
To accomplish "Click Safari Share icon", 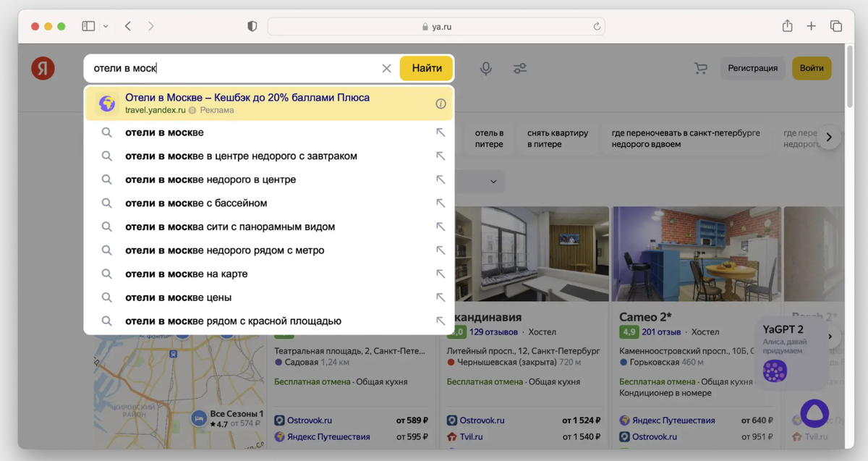I will 787,26.
